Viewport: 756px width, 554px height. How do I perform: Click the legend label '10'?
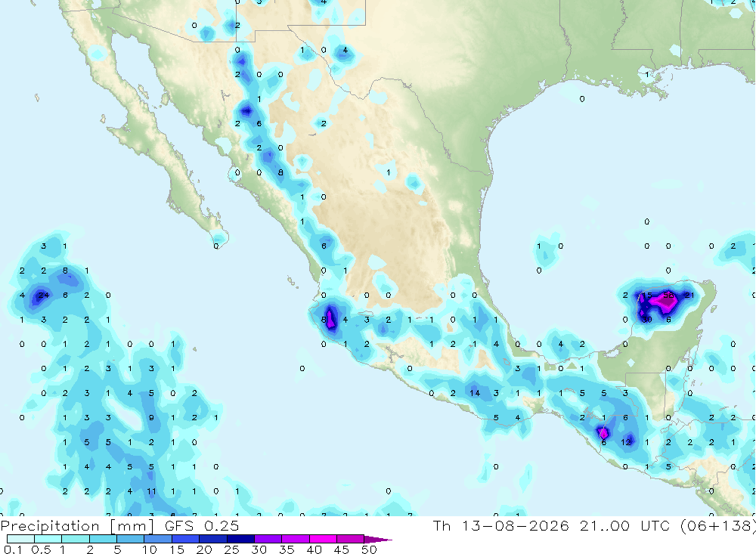[x=149, y=549]
